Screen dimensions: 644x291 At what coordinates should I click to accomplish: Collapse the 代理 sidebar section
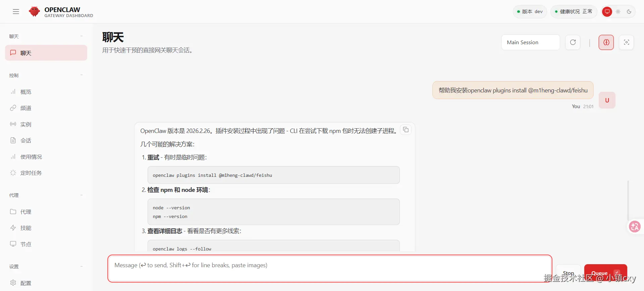82,195
